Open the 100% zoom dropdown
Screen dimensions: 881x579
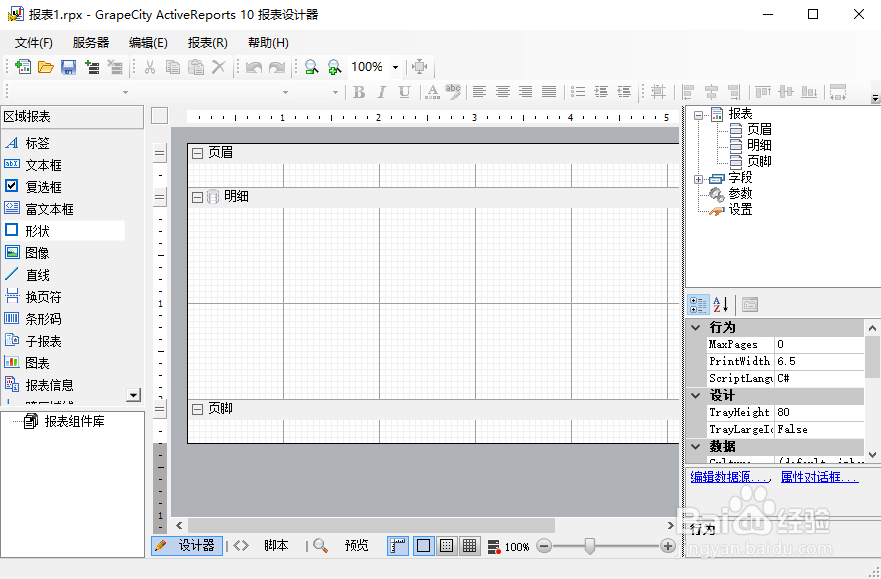[394, 66]
